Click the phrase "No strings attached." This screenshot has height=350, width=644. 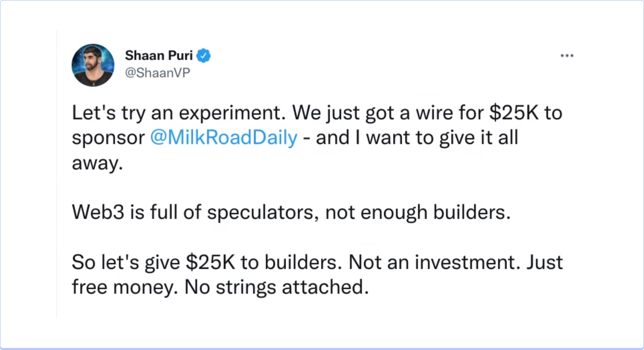point(277,288)
